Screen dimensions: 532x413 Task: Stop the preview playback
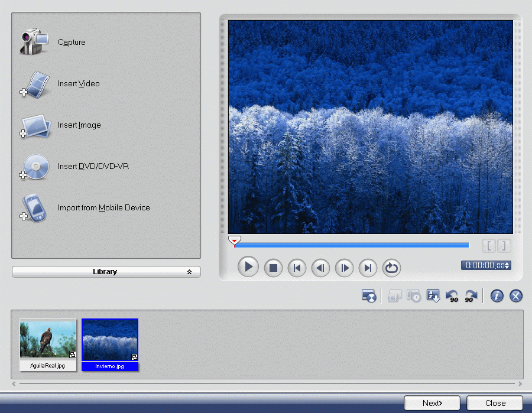coord(273,267)
